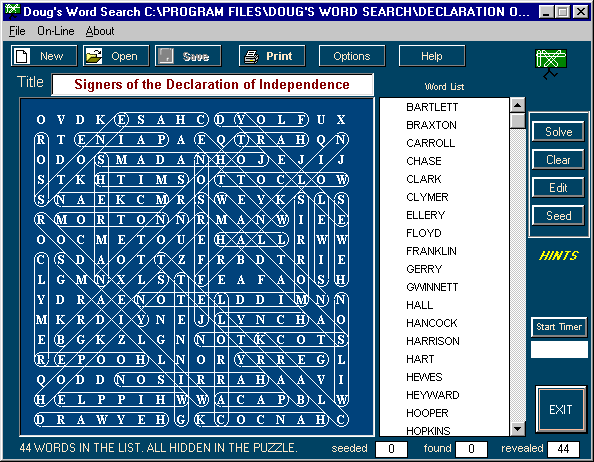Click the Print printer icon
Image resolution: width=594 pixels, height=462 pixels.
(x=252, y=56)
